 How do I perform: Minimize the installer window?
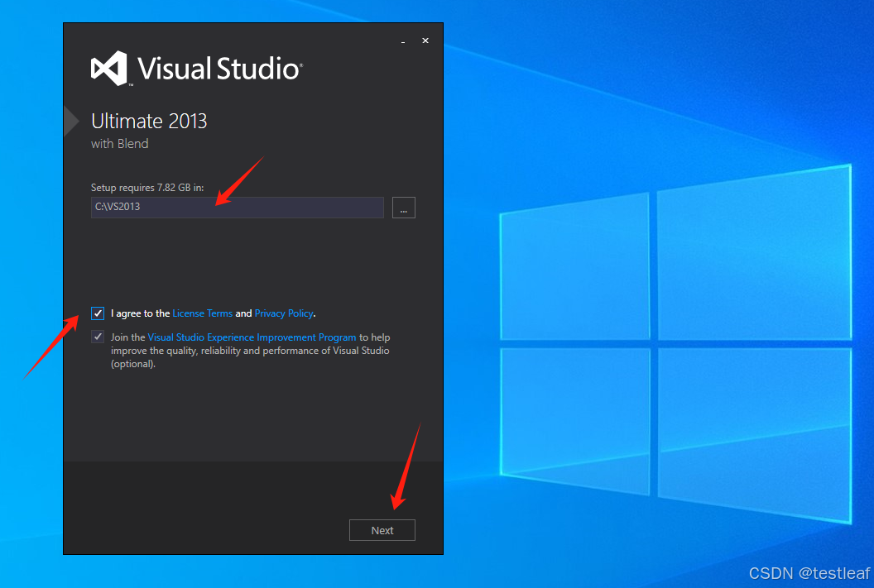402,41
